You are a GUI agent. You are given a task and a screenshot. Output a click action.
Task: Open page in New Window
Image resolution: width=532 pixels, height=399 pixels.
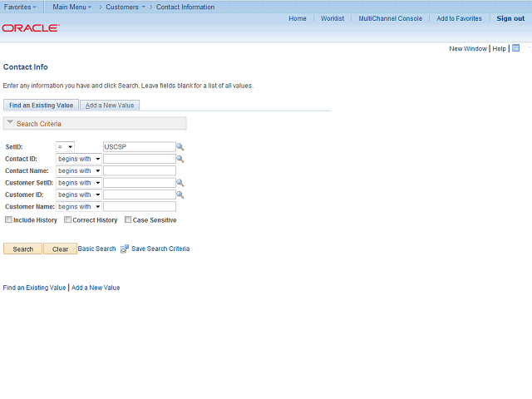click(468, 48)
